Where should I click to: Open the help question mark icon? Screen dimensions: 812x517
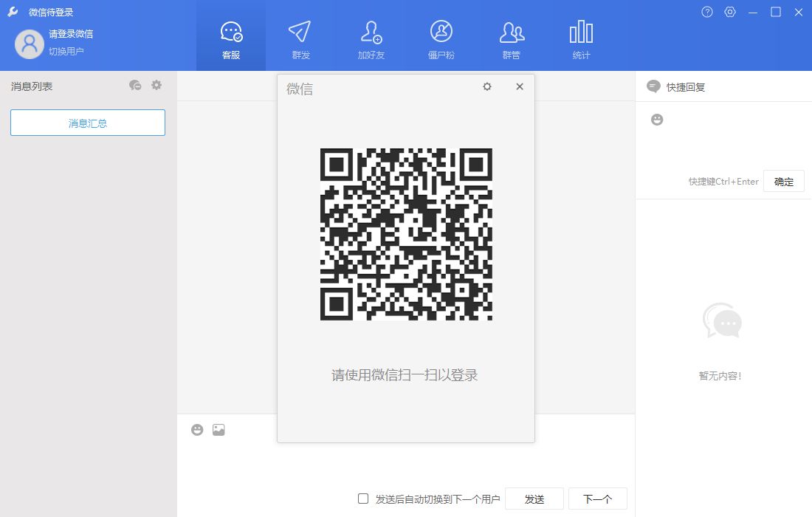[x=706, y=12]
